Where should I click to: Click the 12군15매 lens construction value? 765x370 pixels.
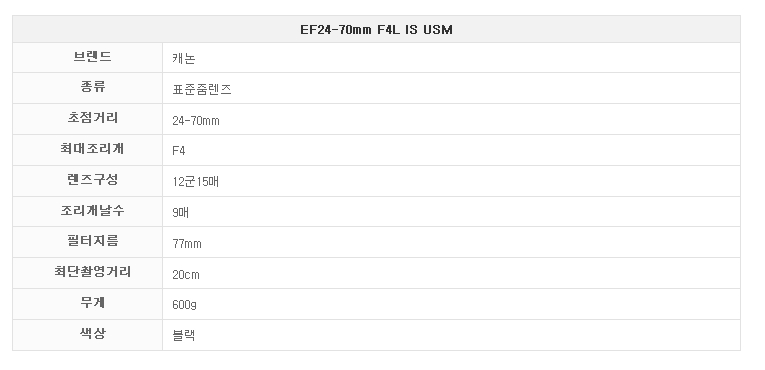pyautogui.click(x=195, y=182)
